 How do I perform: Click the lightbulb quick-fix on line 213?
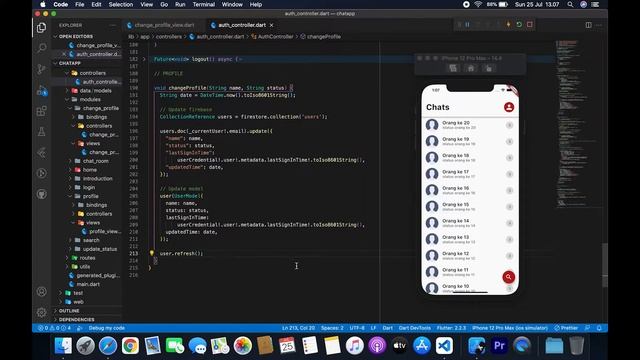coord(152,253)
